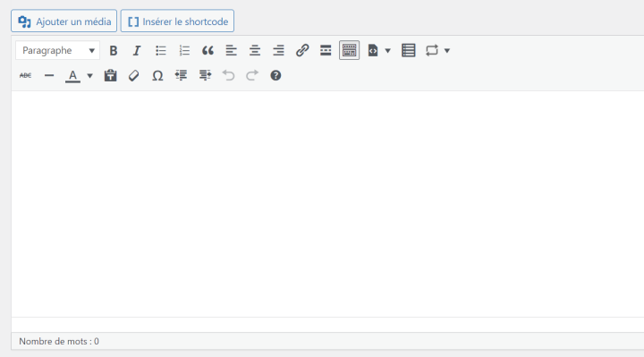Align text to center
Viewport: 644px width, 357px height.
255,50
